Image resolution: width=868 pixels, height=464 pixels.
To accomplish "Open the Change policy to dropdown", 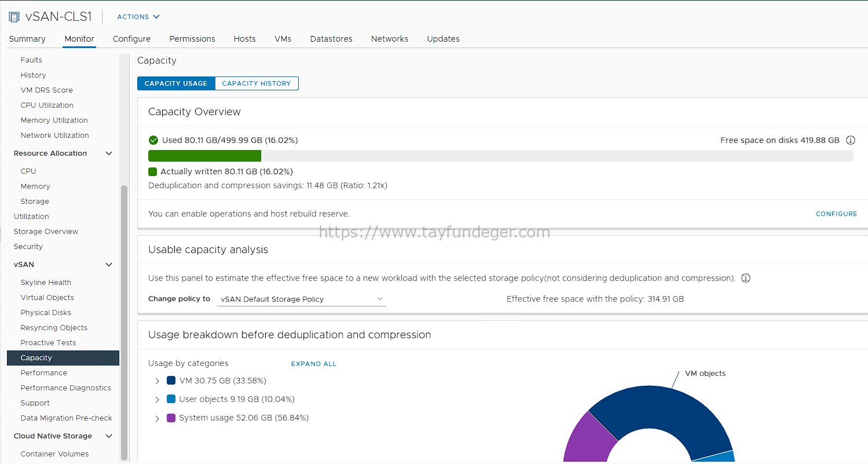I will [x=301, y=299].
